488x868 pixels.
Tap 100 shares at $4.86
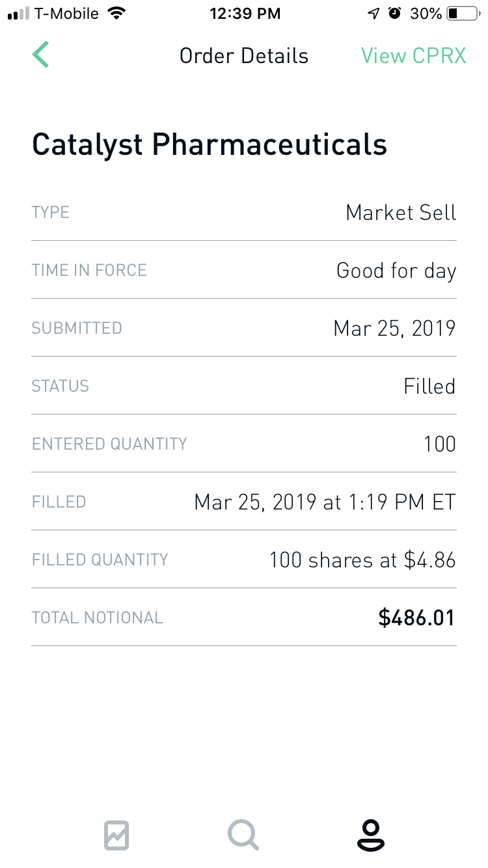tap(362, 560)
